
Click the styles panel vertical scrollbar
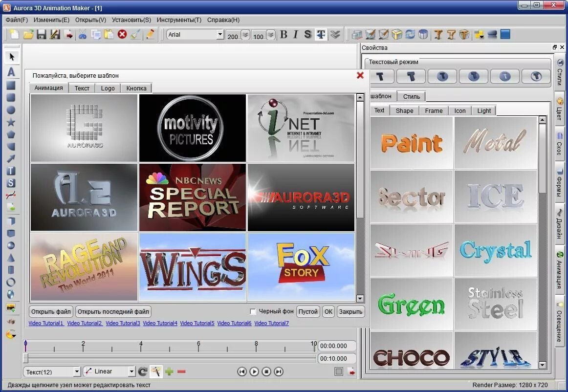point(542,242)
